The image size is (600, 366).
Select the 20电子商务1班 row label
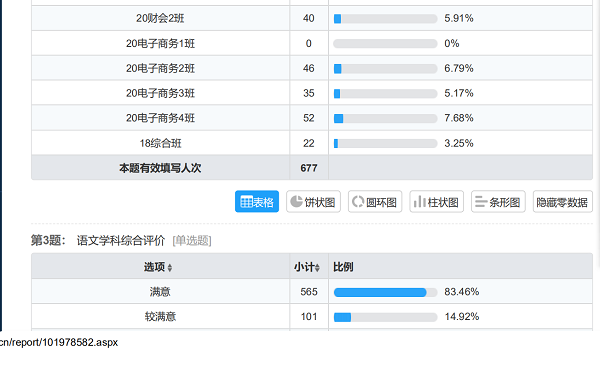(160, 44)
